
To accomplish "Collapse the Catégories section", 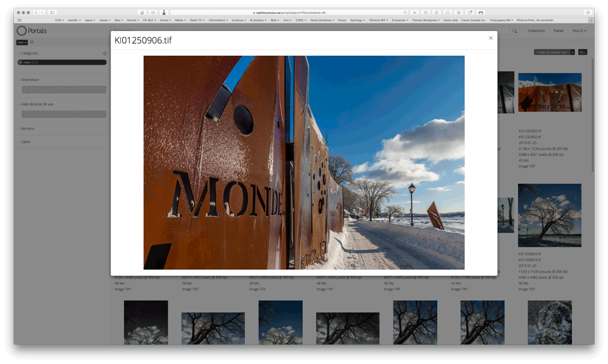I will point(28,53).
